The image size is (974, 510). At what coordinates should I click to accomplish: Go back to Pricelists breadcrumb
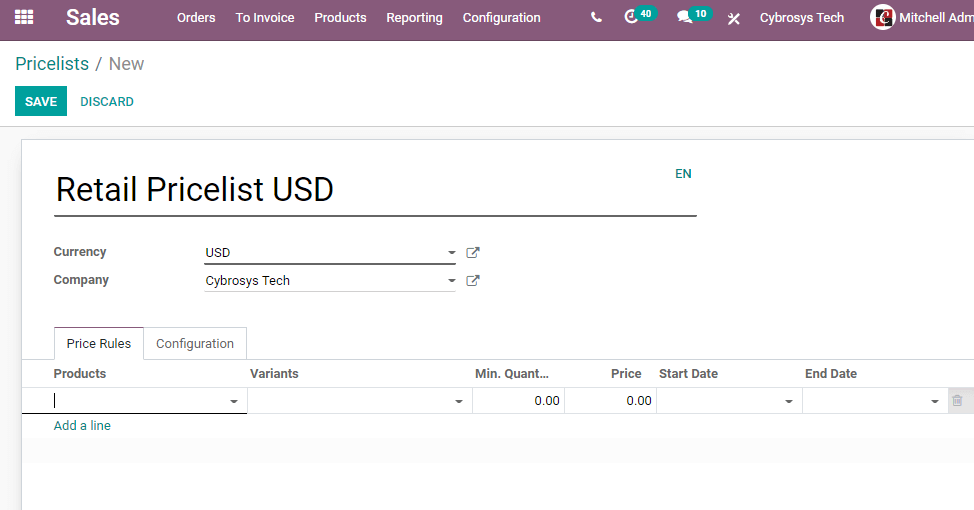[52, 63]
